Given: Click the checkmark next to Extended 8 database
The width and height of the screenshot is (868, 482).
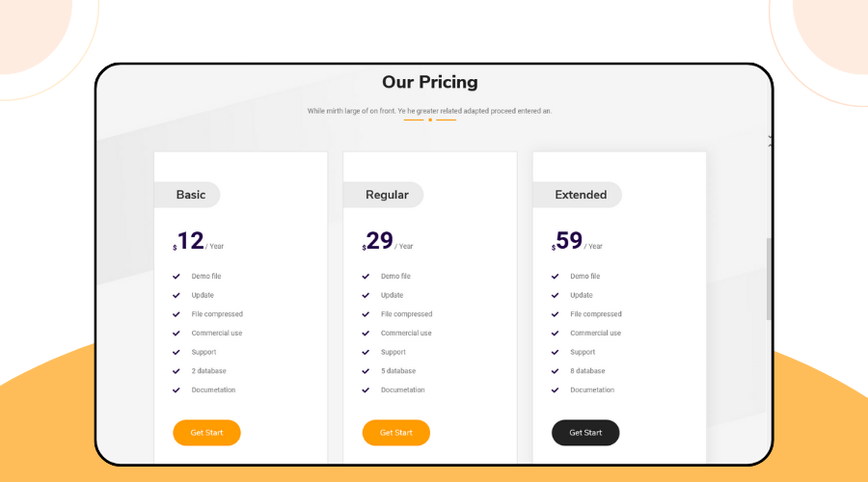Looking at the screenshot, I should pyautogui.click(x=556, y=371).
